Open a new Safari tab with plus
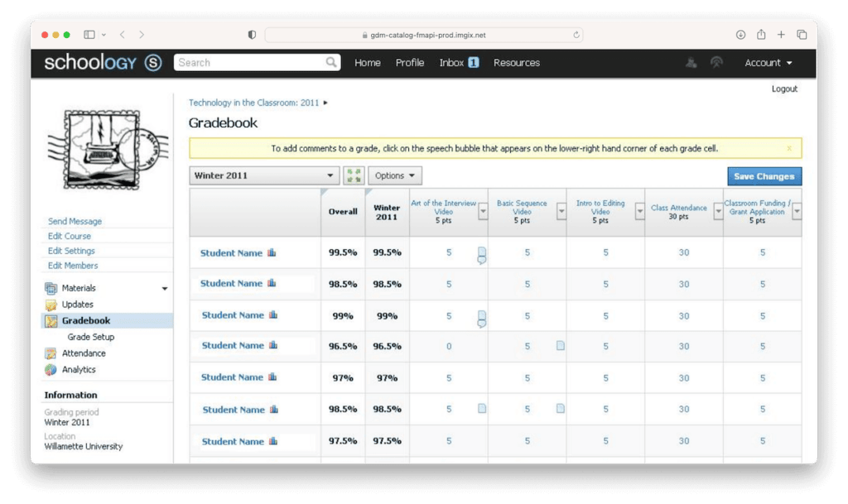 [x=781, y=35]
